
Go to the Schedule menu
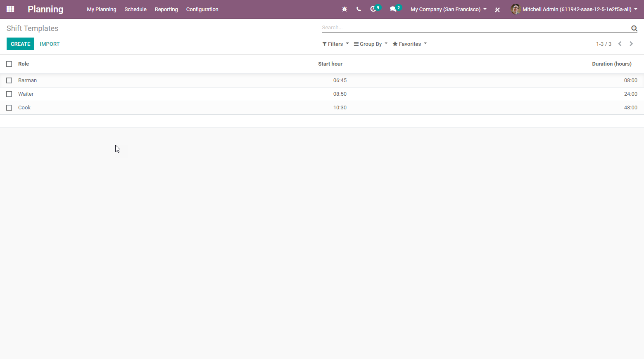pyautogui.click(x=135, y=9)
